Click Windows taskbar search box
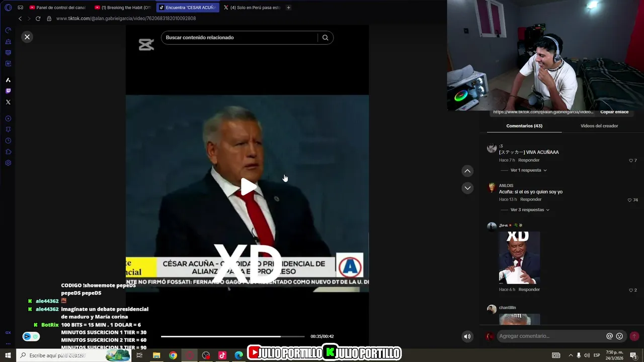 [x=74, y=355]
